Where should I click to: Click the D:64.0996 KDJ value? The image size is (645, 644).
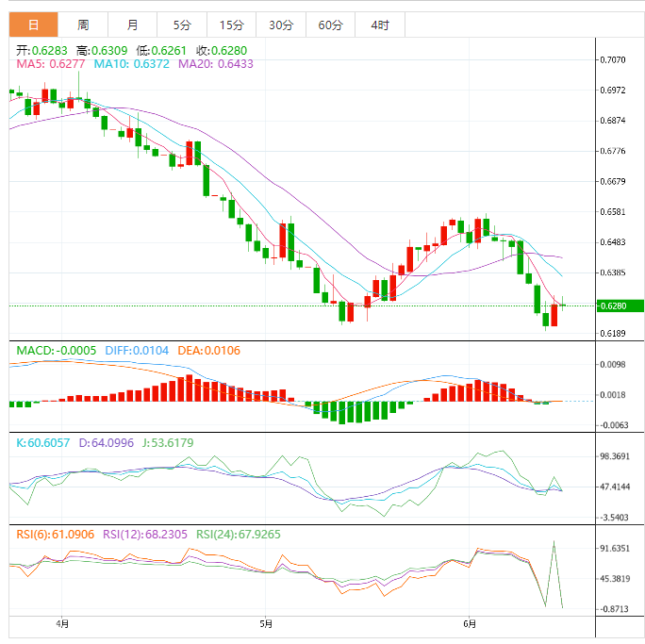[x=107, y=443]
